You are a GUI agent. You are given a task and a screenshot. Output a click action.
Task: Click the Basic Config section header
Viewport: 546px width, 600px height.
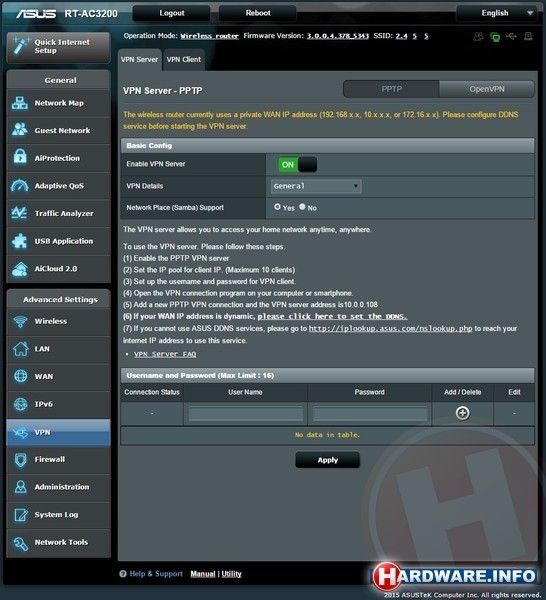(x=328, y=146)
